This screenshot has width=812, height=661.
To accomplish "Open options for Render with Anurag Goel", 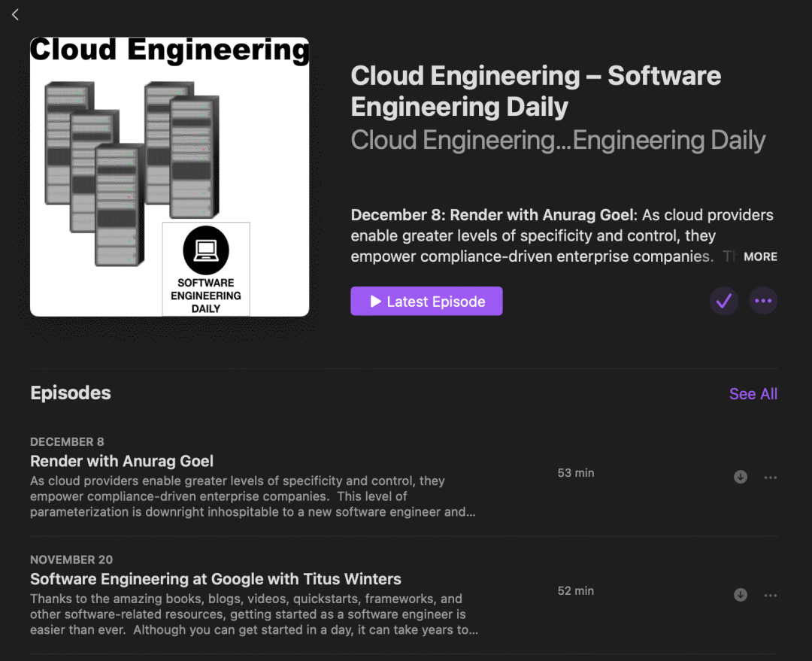I will (x=770, y=477).
